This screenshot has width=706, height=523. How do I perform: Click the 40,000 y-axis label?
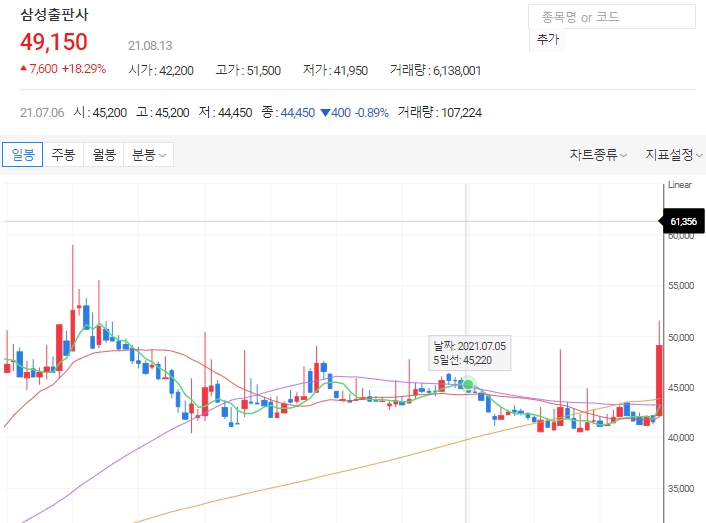[x=681, y=437]
